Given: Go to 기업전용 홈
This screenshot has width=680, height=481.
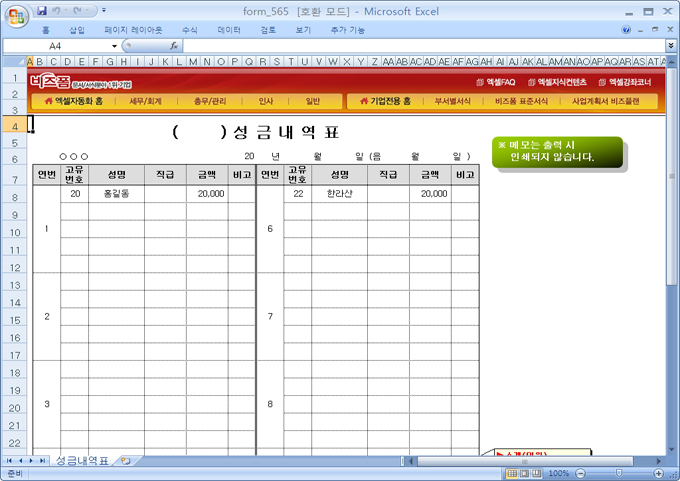Looking at the screenshot, I should pyautogui.click(x=385, y=101).
